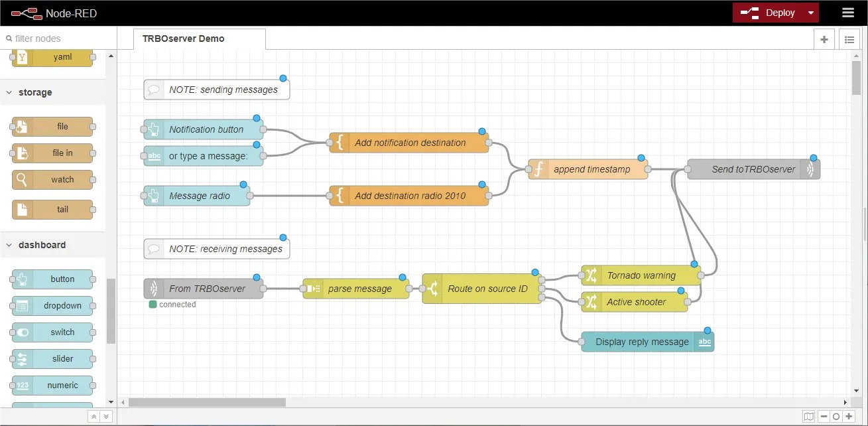Select the watch palette node
This screenshot has width=868, height=426.
pyautogui.click(x=52, y=179)
